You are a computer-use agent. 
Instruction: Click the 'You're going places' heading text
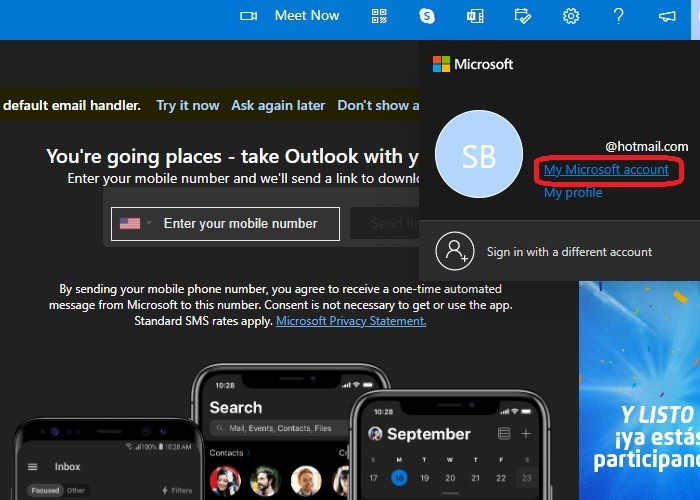232,156
